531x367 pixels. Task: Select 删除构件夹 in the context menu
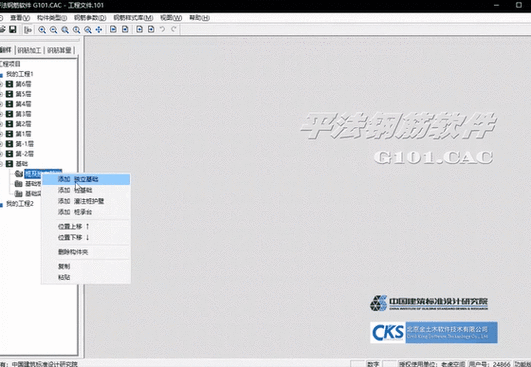(86, 252)
